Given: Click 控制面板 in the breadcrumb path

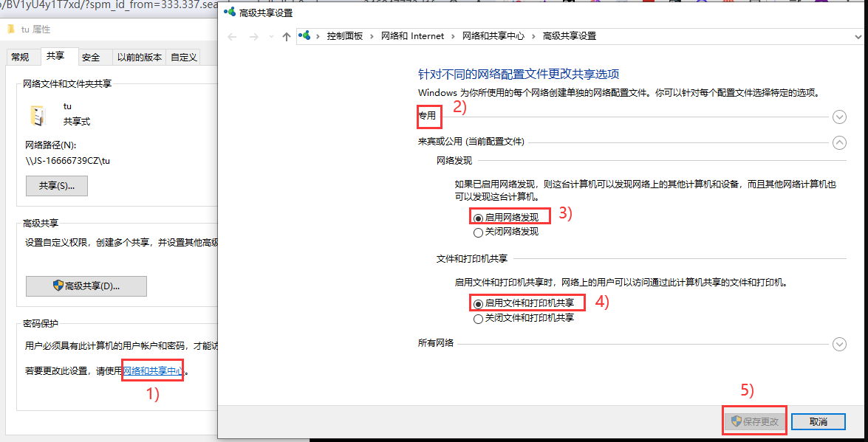Looking at the screenshot, I should (x=344, y=36).
